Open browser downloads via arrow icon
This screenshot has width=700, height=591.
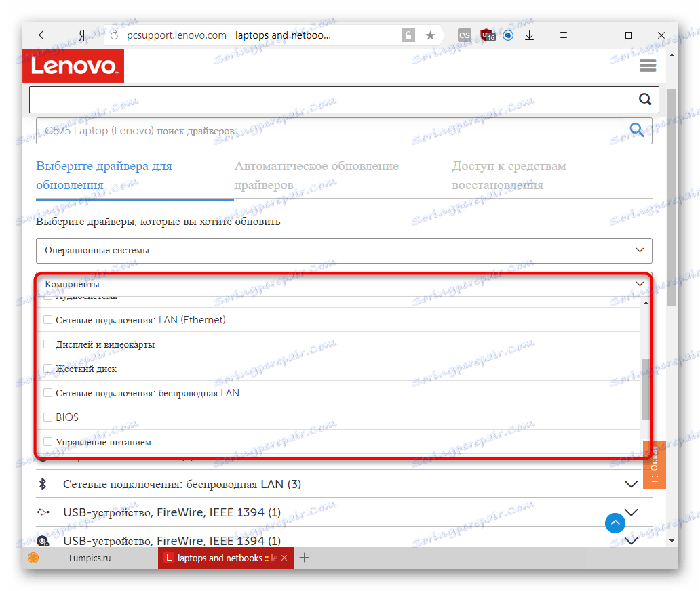click(x=529, y=35)
